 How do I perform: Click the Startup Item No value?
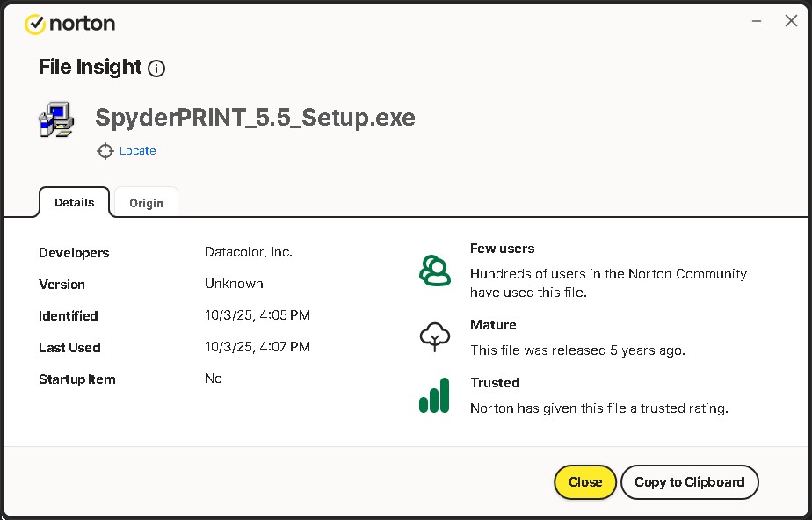click(x=214, y=379)
